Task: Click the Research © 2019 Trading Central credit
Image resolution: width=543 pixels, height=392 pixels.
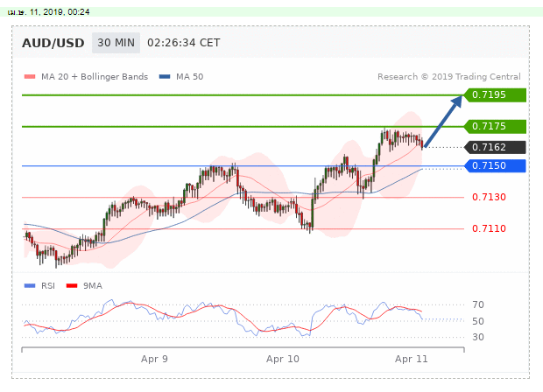Action: 448,77
